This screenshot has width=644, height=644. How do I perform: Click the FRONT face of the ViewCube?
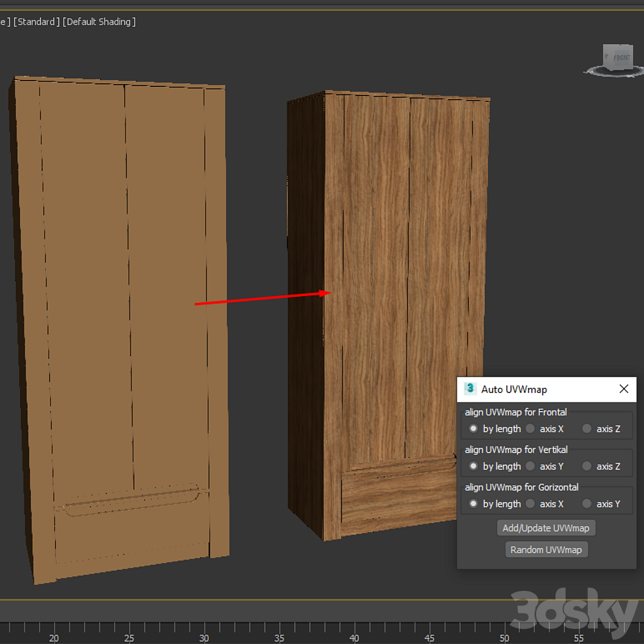621,57
